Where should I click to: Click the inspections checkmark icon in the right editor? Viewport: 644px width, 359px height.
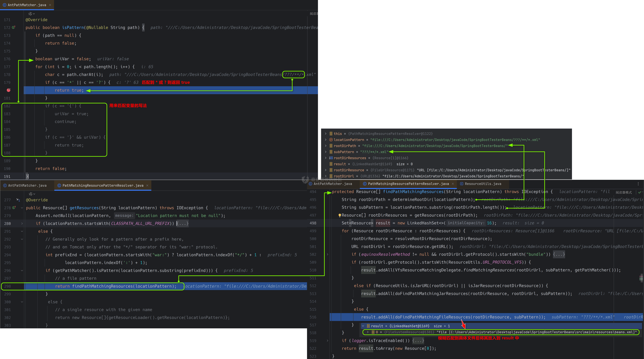point(640,192)
